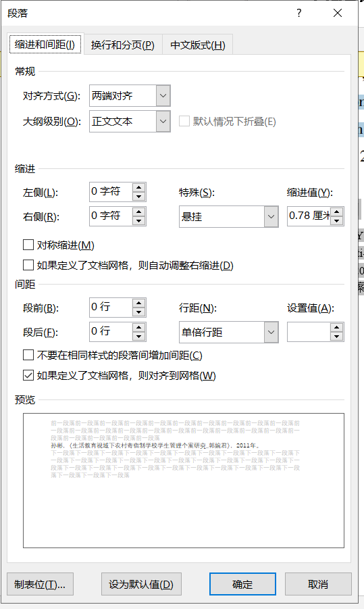Switch to 换行和分页 tab
This screenshot has height=609, width=364.
(x=123, y=45)
